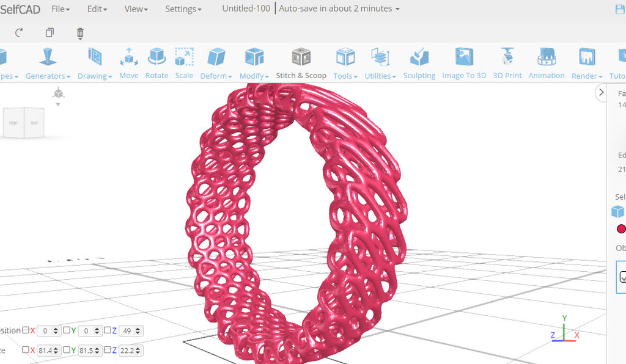The width and height of the screenshot is (626, 364).
Task: Click the Untitled-100 project name
Action: [x=246, y=8]
